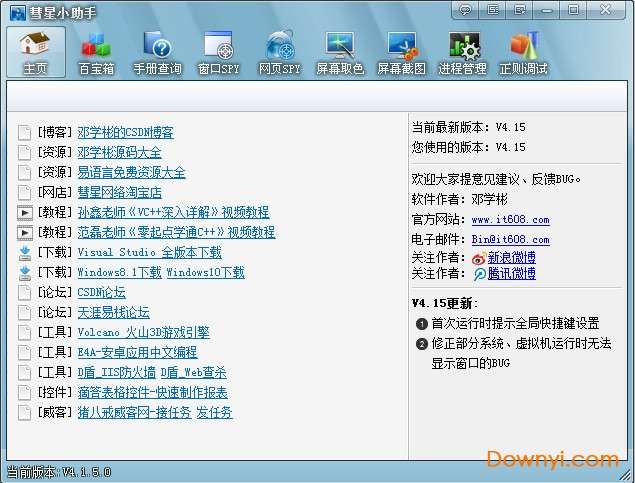Viewport: 635px width, 483px height.
Task: Click the Sina Weibo logo icon
Action: tap(479, 257)
